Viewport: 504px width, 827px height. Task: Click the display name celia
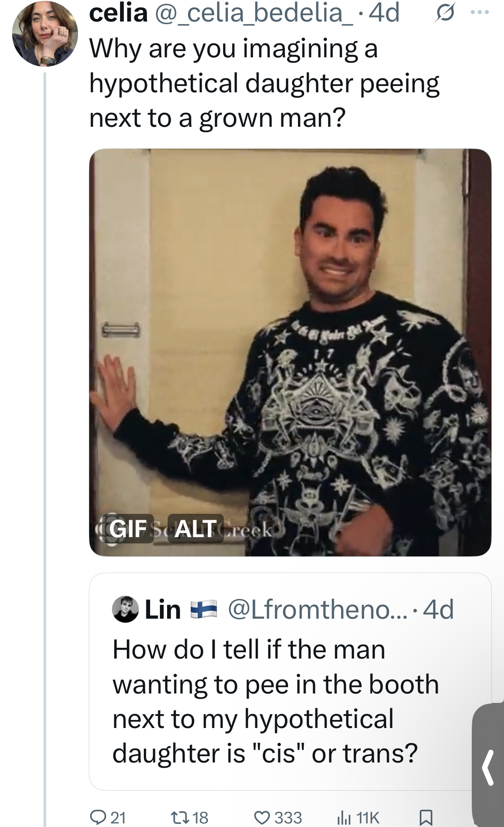pos(118,13)
